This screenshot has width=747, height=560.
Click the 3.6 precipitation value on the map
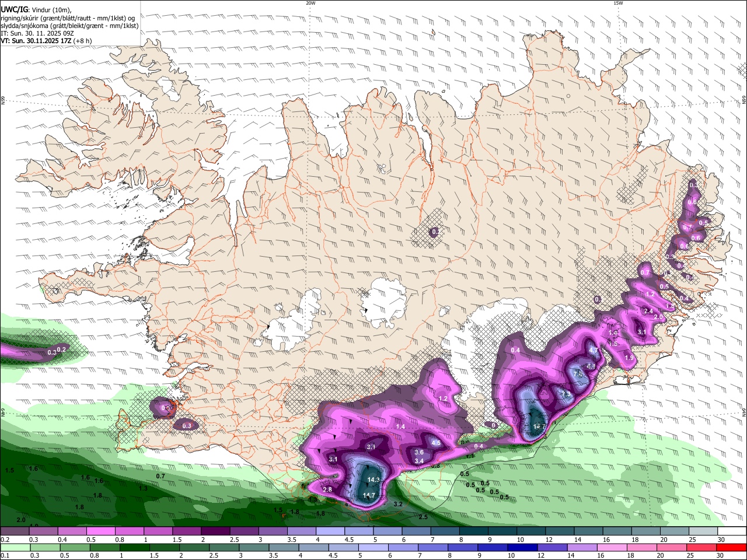(x=418, y=452)
